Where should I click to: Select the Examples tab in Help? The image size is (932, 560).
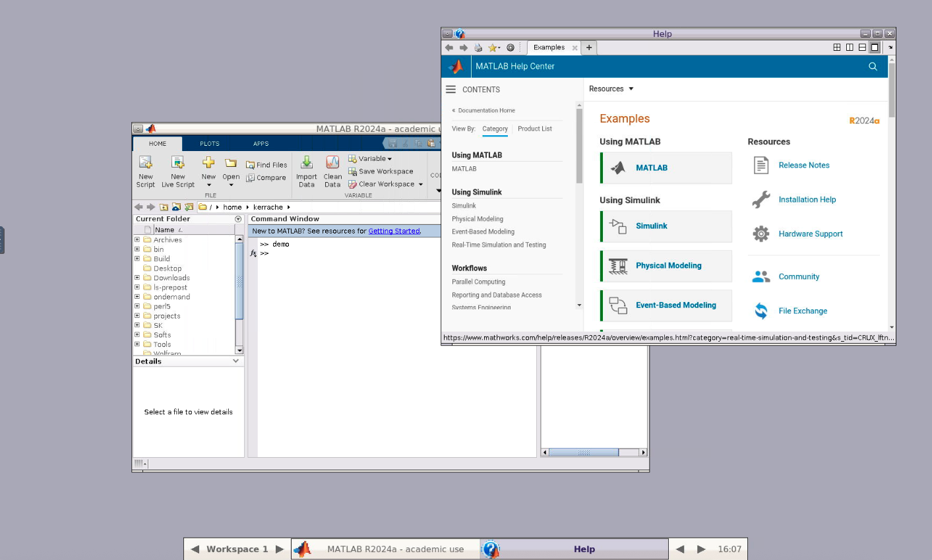click(549, 47)
